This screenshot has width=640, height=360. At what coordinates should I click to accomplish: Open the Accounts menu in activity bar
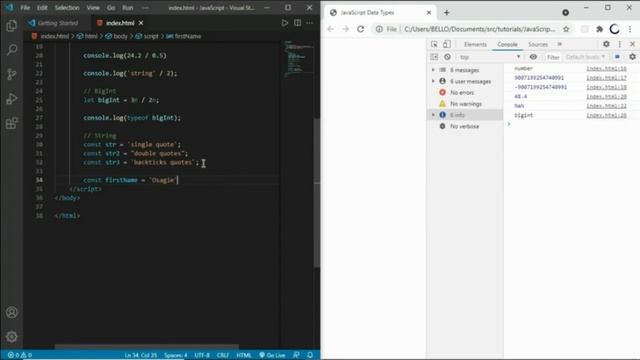point(11,312)
